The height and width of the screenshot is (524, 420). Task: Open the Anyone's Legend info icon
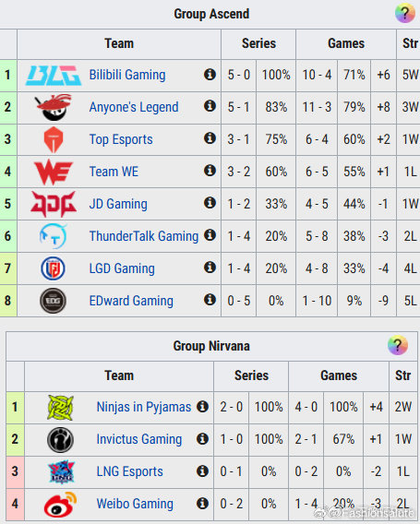click(210, 106)
